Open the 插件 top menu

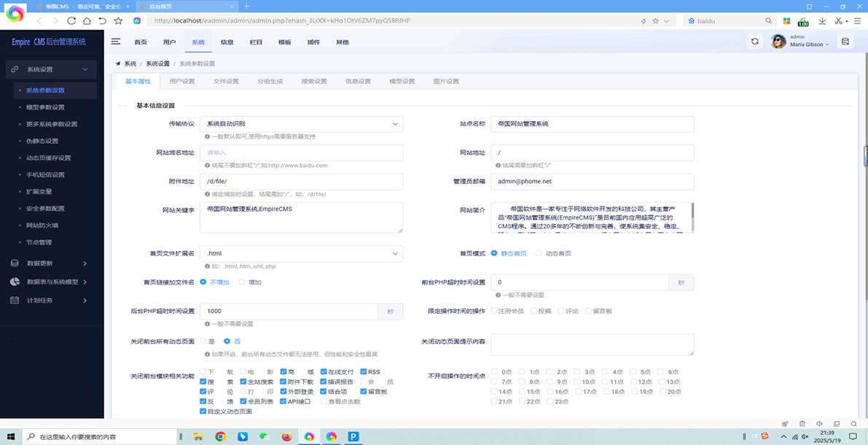(313, 42)
